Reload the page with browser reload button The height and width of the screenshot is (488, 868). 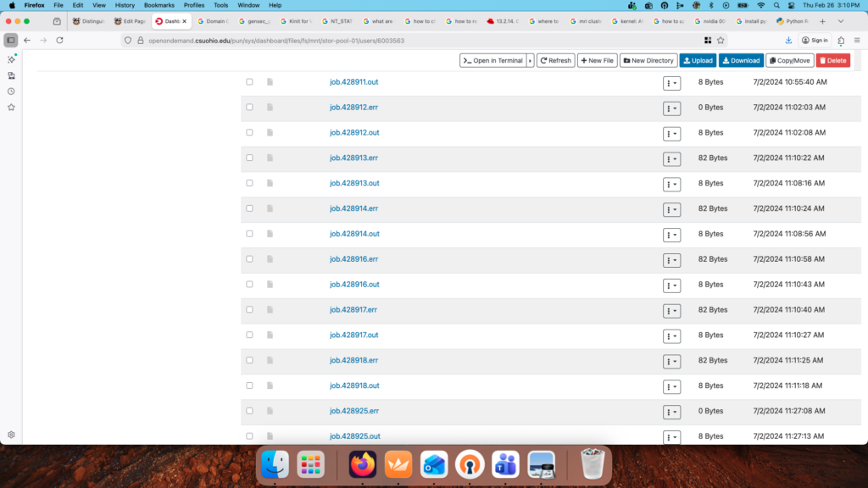point(59,40)
